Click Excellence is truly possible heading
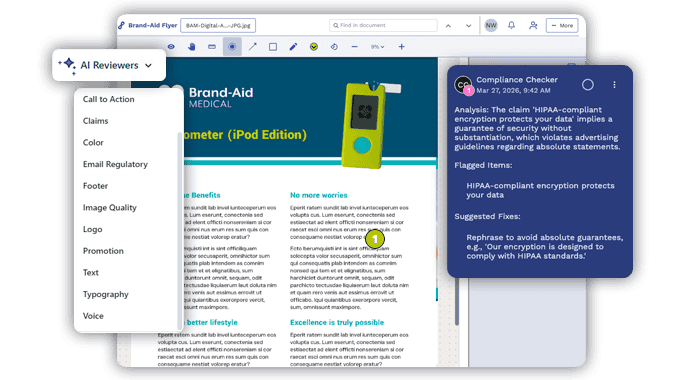The height and width of the screenshot is (380, 700). tap(337, 322)
